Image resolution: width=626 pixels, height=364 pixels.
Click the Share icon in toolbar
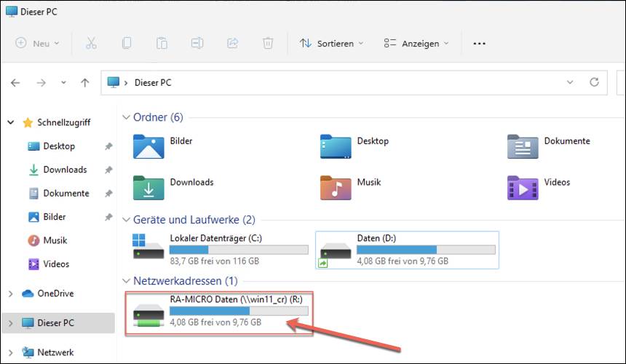232,43
